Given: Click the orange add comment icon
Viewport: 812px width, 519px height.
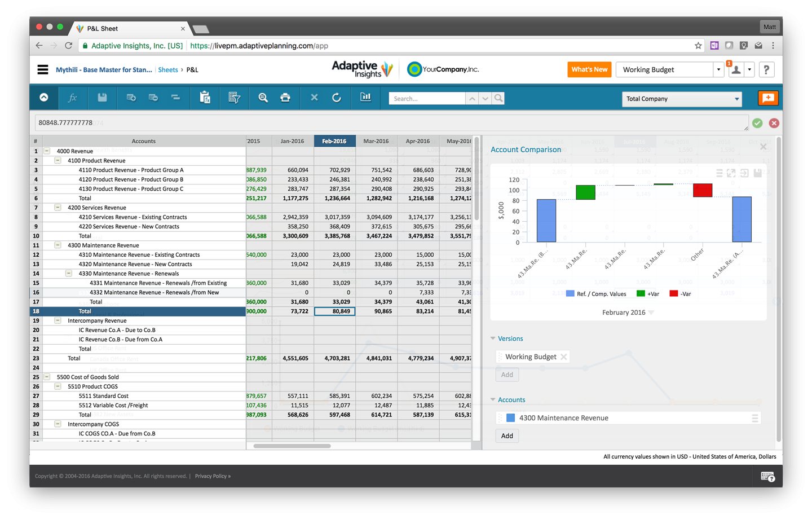Looking at the screenshot, I should pos(767,98).
